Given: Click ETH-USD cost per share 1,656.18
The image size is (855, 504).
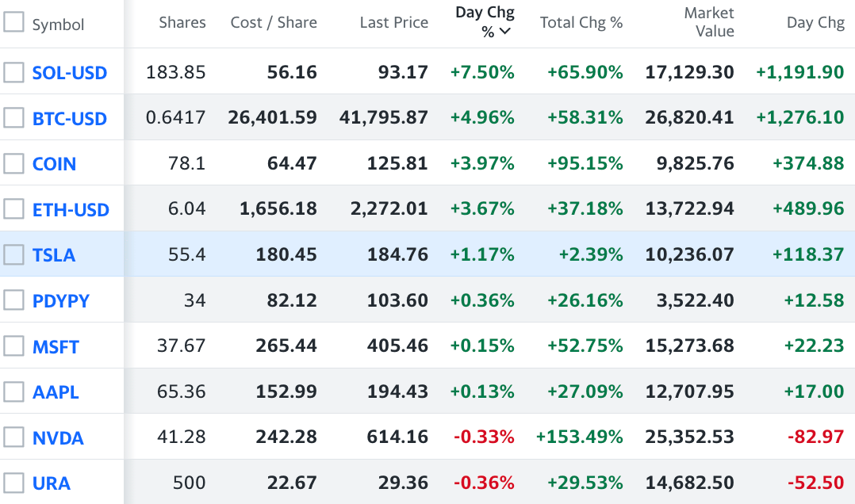Looking at the screenshot, I should (278, 208).
